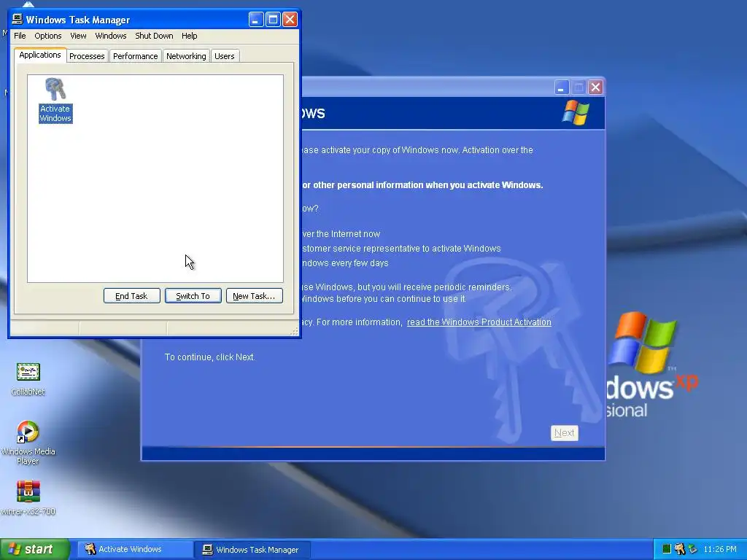This screenshot has height=560, width=747.
Task: Minimize the Activate Windows wizard window
Action: click(x=562, y=87)
